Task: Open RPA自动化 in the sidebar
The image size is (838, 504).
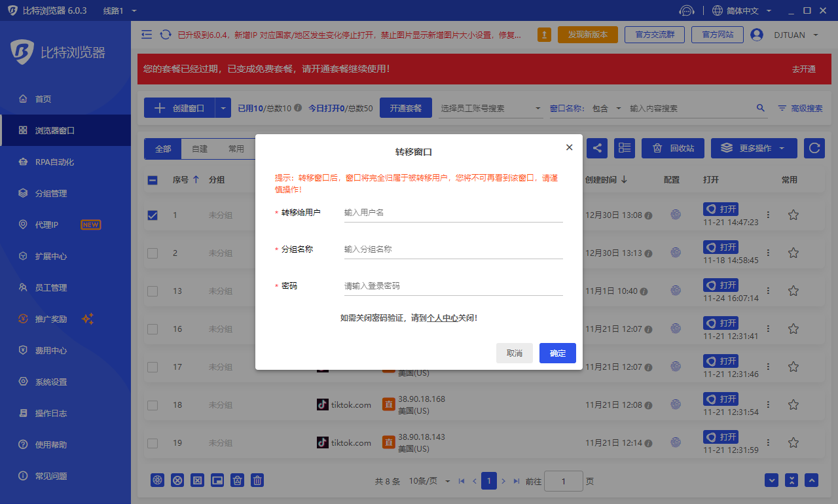Action: point(65,162)
